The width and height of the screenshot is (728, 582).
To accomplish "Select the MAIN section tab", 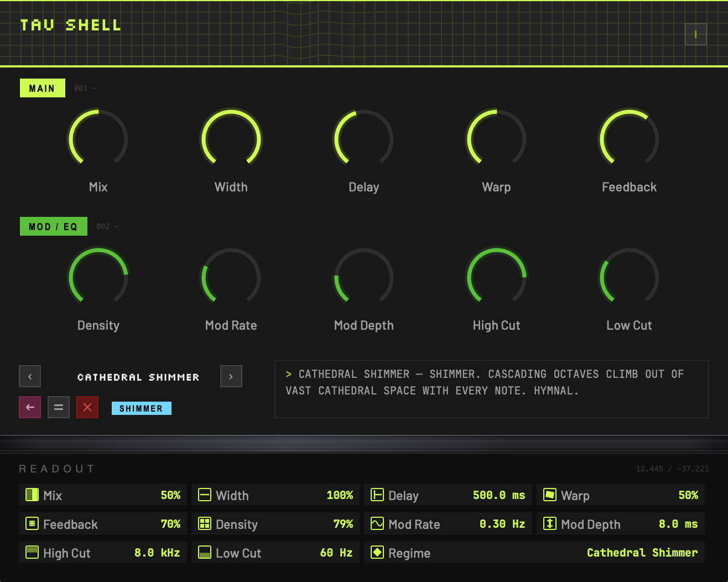I will (43, 88).
